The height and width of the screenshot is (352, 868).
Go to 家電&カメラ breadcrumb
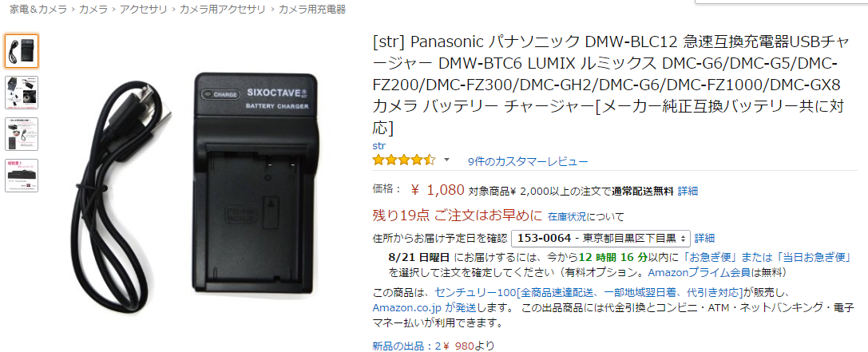38,10
